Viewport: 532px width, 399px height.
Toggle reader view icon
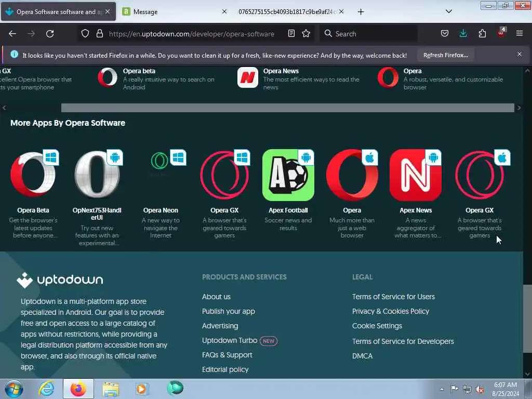pyautogui.click(x=291, y=34)
